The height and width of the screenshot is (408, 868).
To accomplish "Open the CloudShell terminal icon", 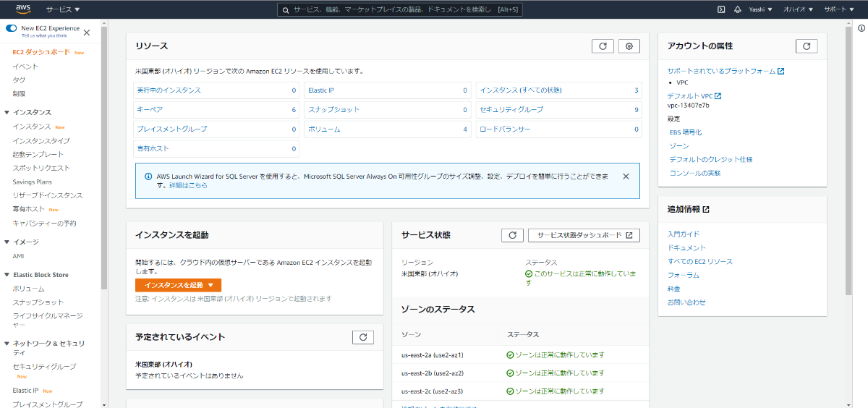I will click(x=721, y=9).
